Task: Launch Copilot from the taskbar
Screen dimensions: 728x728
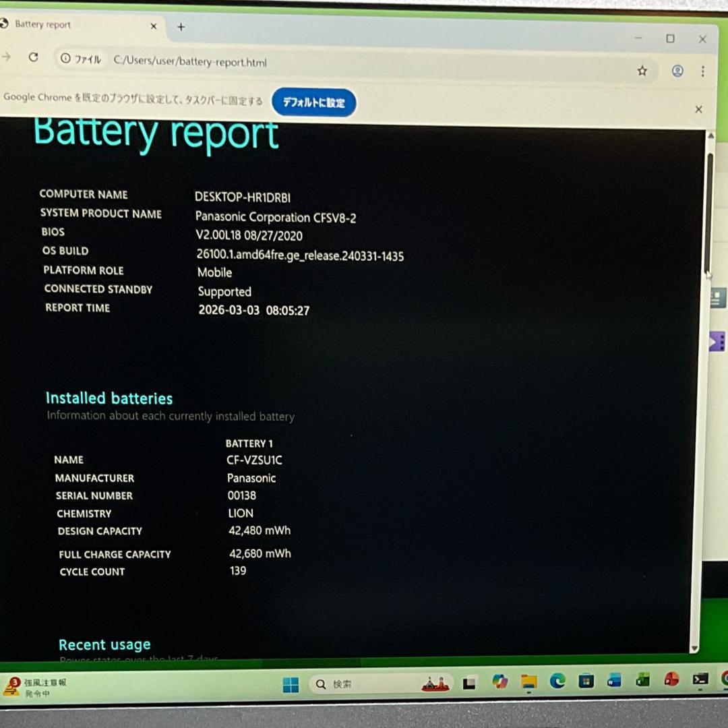Action: coord(499,681)
